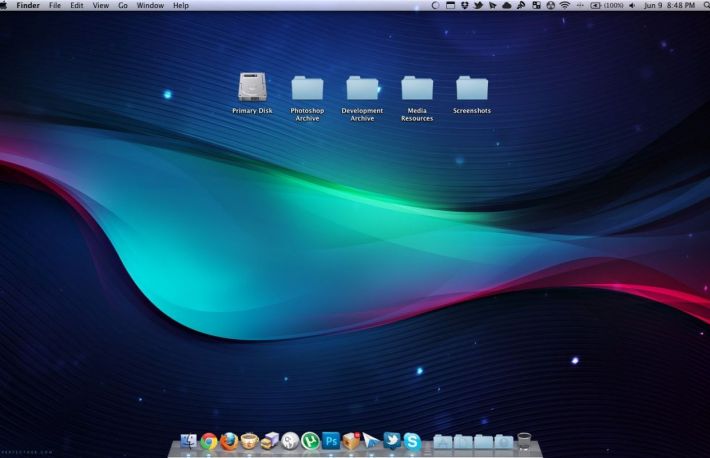Select the Development Archive folder
The image size is (710, 458).
[x=362, y=88]
